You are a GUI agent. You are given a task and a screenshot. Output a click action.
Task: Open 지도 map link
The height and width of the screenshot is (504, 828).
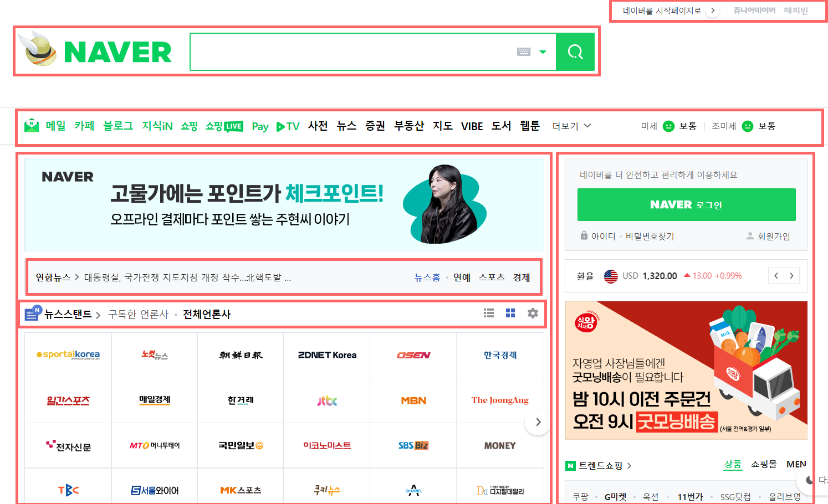(443, 126)
